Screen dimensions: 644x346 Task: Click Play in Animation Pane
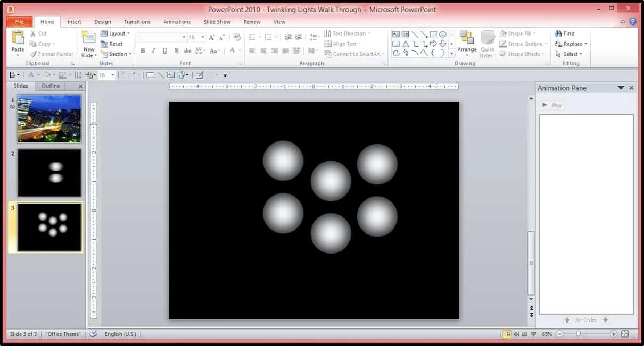pos(552,105)
